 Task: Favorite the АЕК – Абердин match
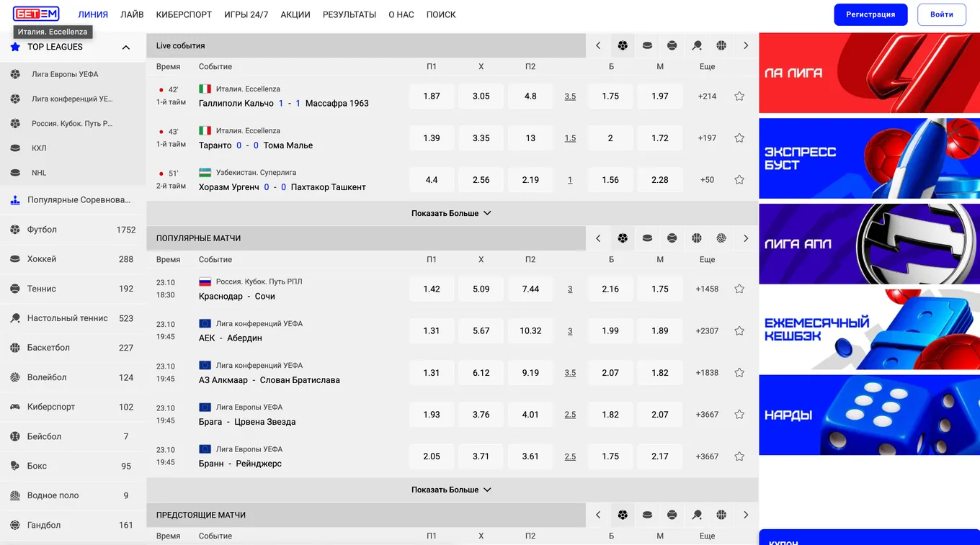click(x=739, y=331)
